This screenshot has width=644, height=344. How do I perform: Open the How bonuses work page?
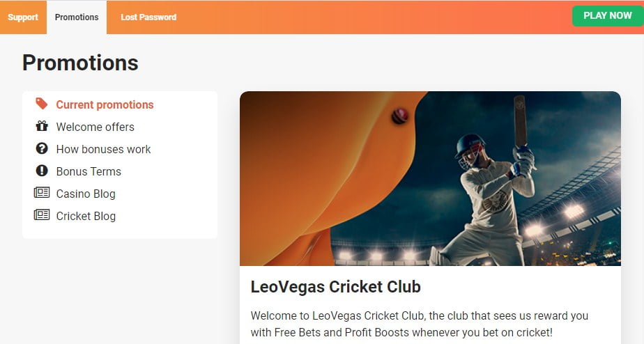click(x=103, y=149)
